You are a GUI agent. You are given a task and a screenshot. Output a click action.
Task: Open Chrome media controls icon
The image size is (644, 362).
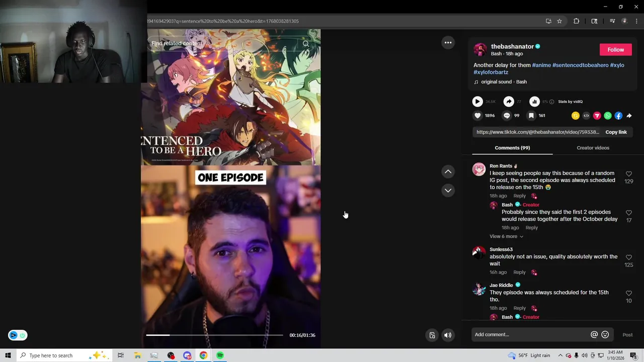(x=612, y=21)
